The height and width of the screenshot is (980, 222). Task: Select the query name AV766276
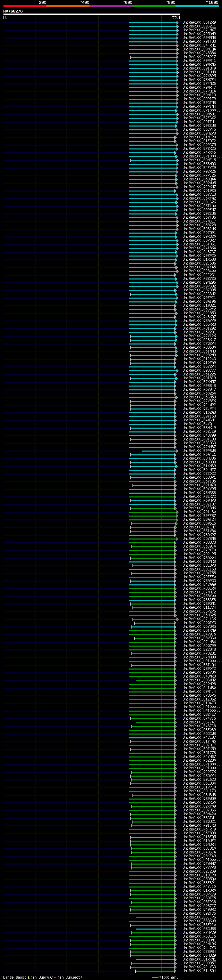(x=13, y=11)
